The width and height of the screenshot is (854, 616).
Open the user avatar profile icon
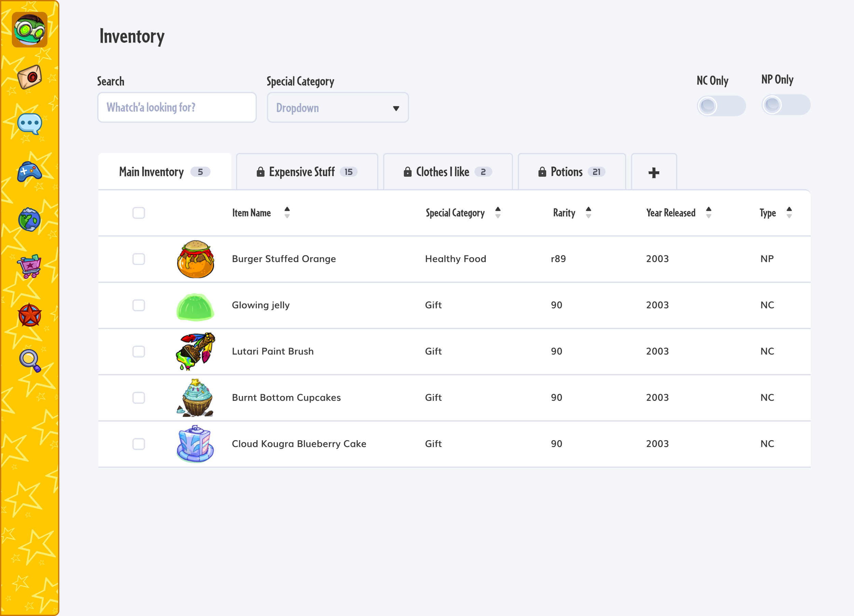(x=29, y=30)
